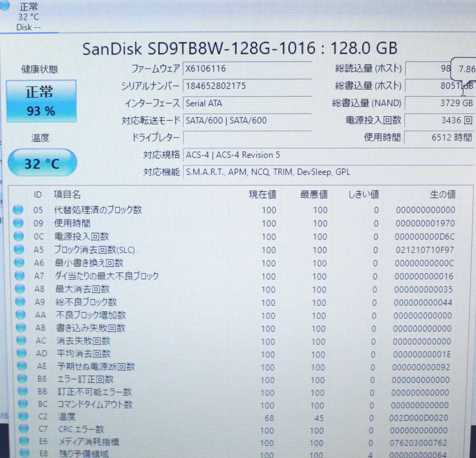Click raw value 000000000092
Screen dimensions: 476x458
tap(421, 367)
